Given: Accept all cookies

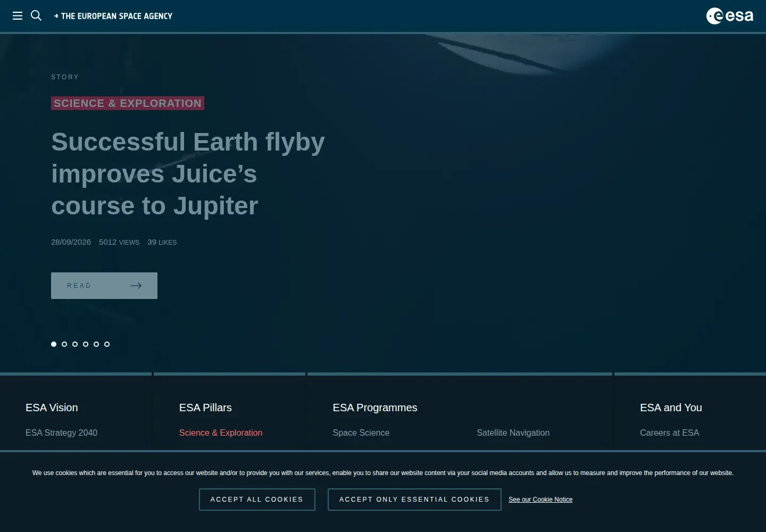Looking at the screenshot, I should (x=257, y=500).
